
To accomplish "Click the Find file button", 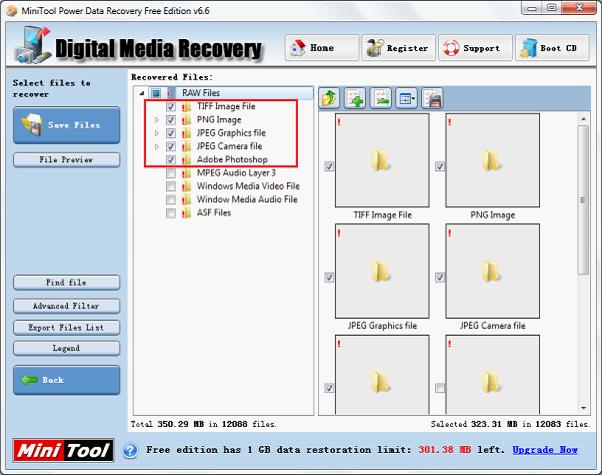I will [x=66, y=283].
